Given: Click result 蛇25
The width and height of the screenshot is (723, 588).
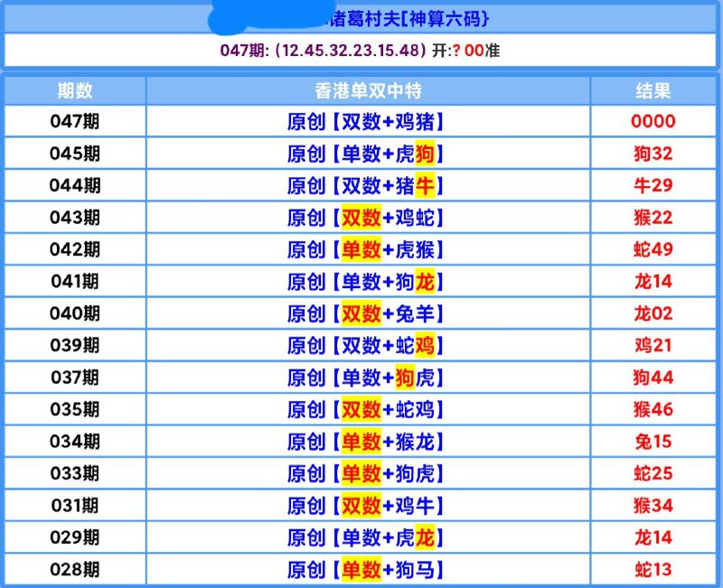Looking at the screenshot, I should pyautogui.click(x=653, y=473).
